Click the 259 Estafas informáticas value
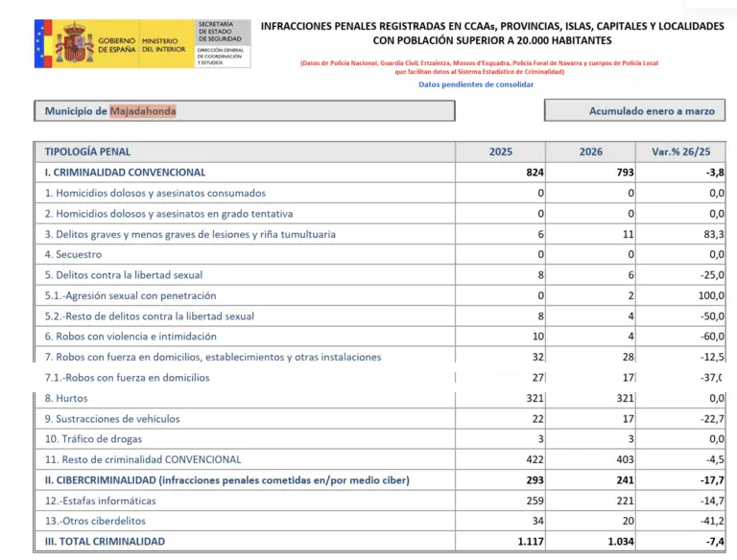This screenshot has width=737, height=560. point(535,501)
